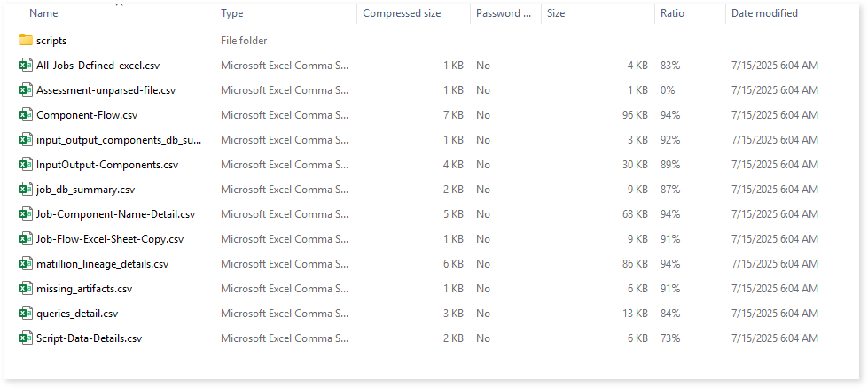Viewport: 868px width, 388px height.
Task: Select the job_db_summary.csv Excel icon
Action: (26, 190)
